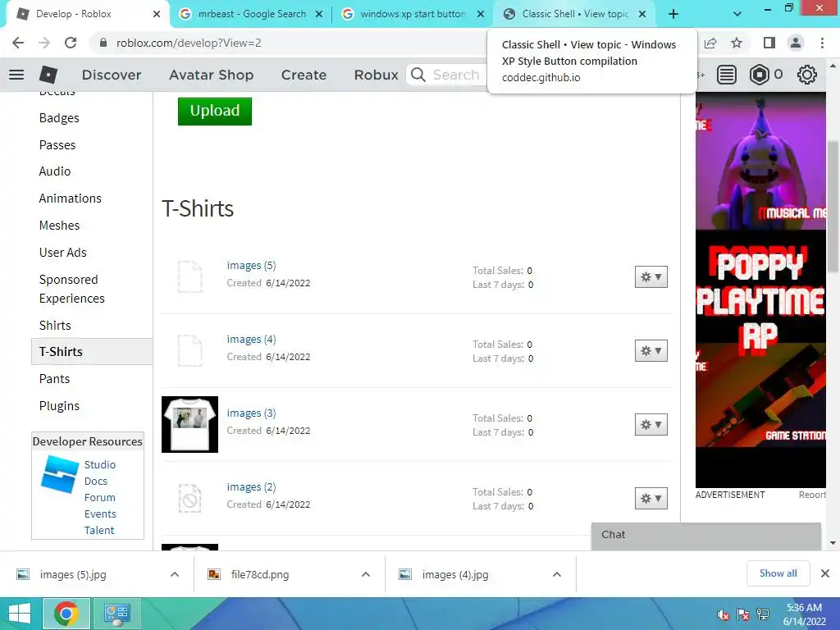Select Animations in sidebar

point(71,199)
